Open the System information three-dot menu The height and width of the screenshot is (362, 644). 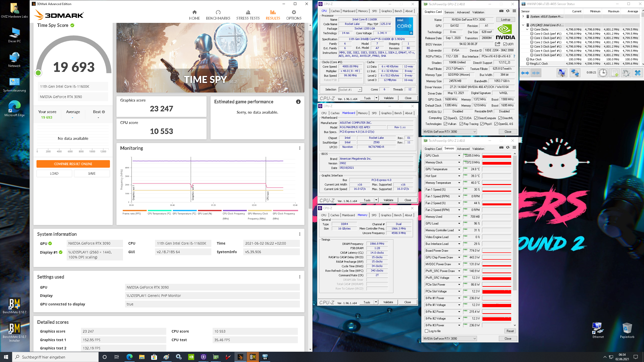(x=300, y=234)
